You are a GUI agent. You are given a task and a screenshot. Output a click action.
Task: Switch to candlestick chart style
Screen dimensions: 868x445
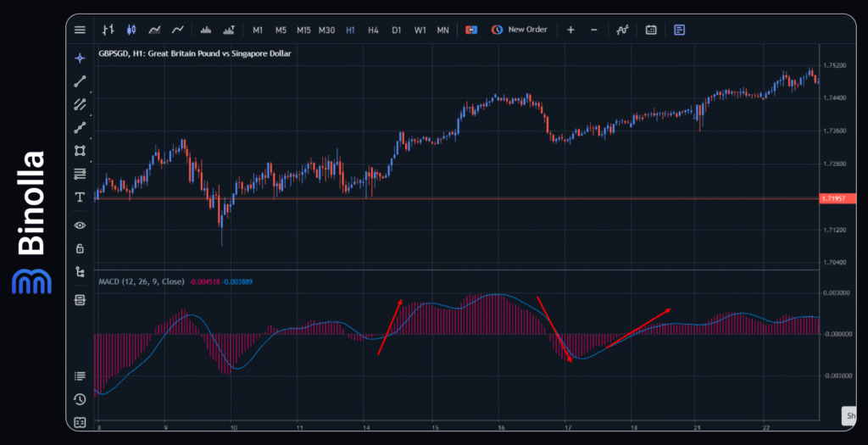(131, 30)
